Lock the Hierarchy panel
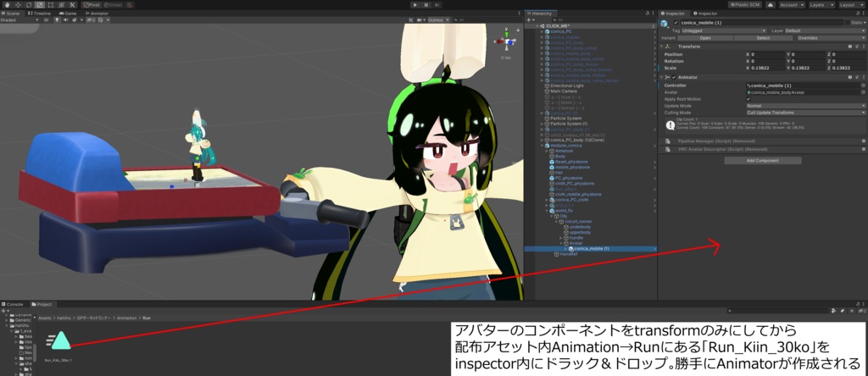This screenshot has width=868, height=376. click(x=648, y=13)
